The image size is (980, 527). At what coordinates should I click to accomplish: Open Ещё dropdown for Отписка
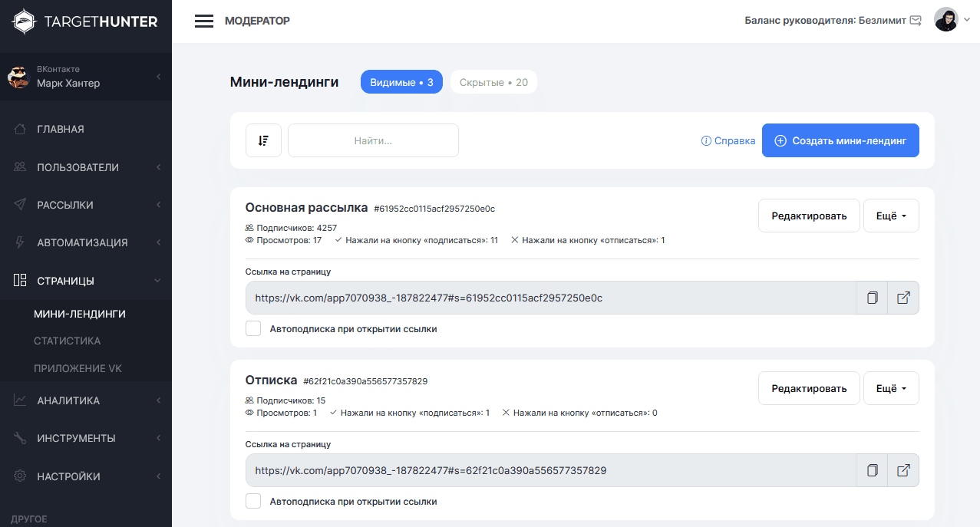(x=891, y=388)
